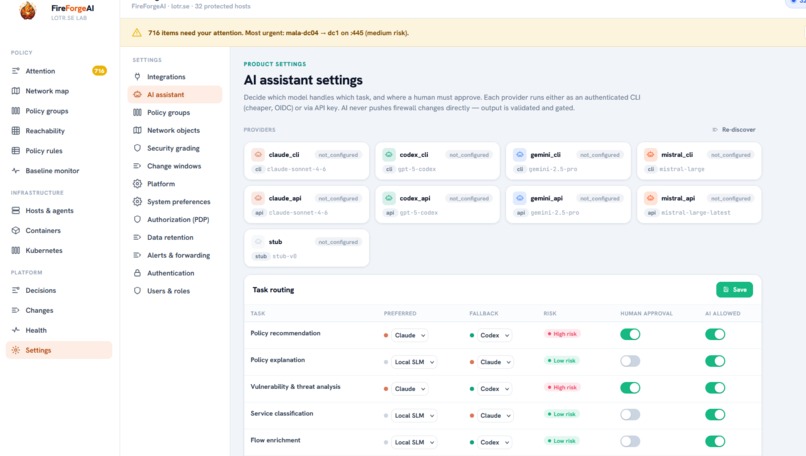This screenshot has width=806, height=456.
Task: Click the warning triangle in attention banner
Action: click(x=137, y=33)
